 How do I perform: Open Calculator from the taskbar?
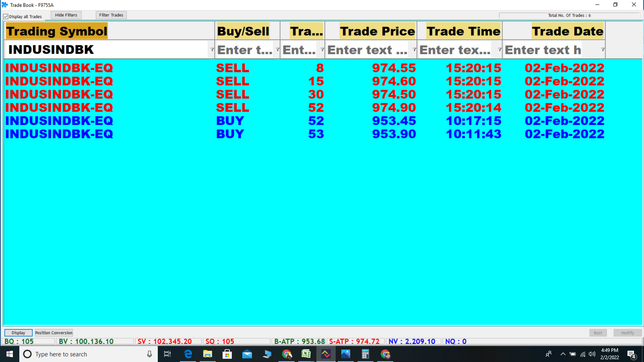[x=365, y=354]
